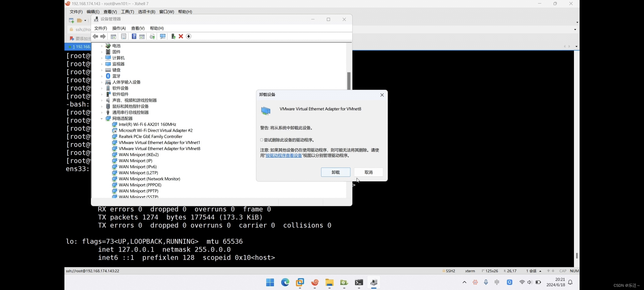Screen dimensions: 644x290
Task: Select WAN Miniport (PPPOE) entry
Action: (140, 185)
